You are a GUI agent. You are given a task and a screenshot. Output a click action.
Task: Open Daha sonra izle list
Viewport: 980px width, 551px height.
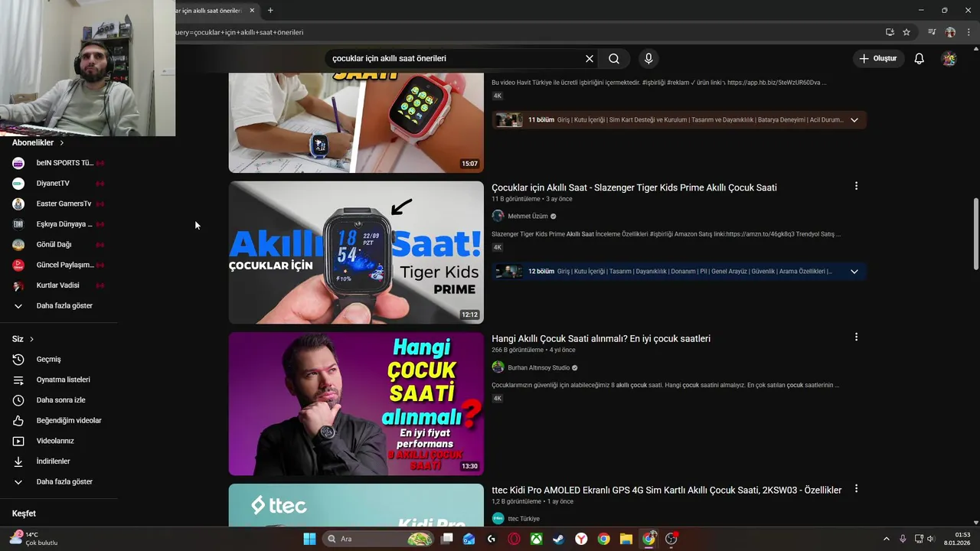59,399
